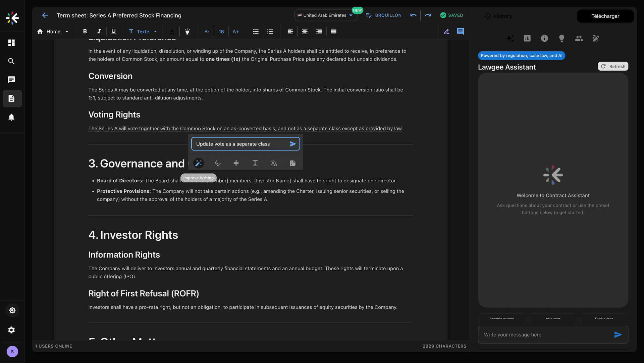This screenshot has width=644, height=363.
Task: Click the Improve Writing magic wand icon
Action: click(x=199, y=163)
